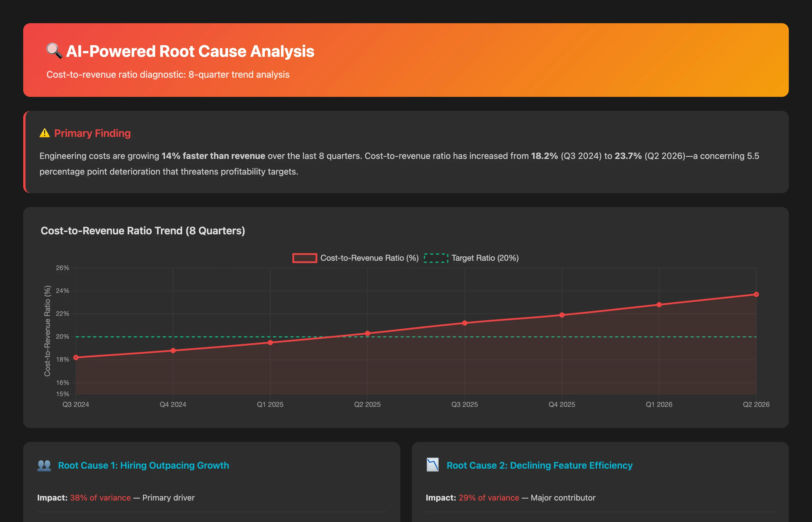Viewport: 812px width, 522px height.
Task: Click the Q4 2025 x-axis label
Action: [x=562, y=404]
